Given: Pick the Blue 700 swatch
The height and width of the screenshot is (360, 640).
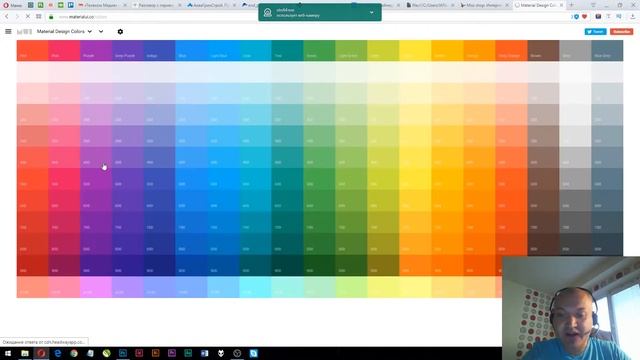Looking at the screenshot, I should point(191,222).
